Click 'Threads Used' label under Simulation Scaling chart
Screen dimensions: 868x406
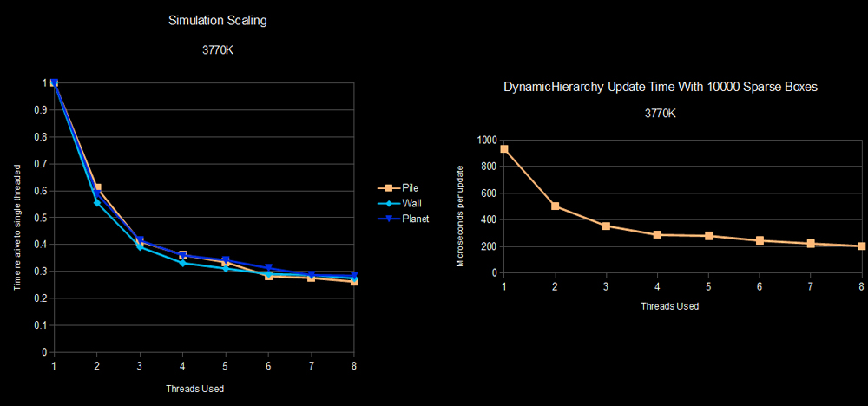click(202, 388)
